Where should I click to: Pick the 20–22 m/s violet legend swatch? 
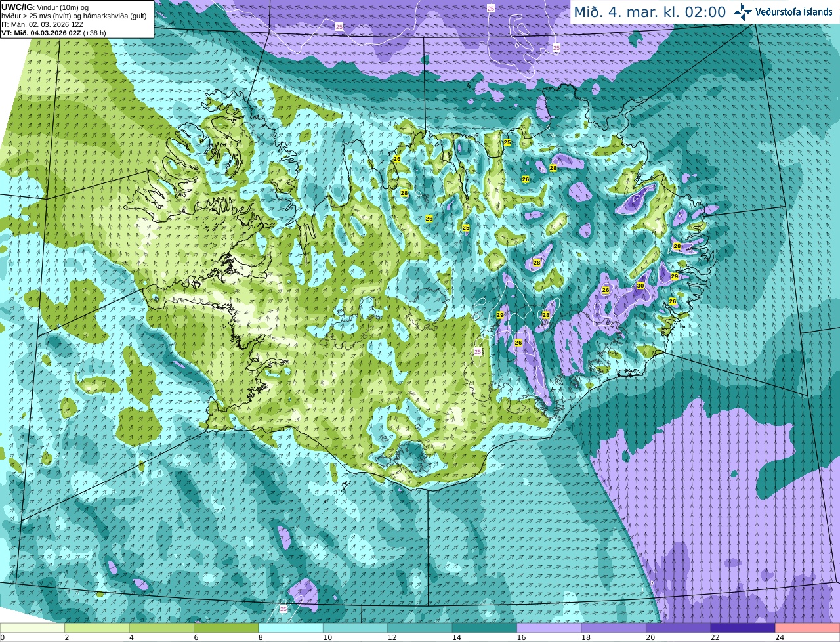679,628
